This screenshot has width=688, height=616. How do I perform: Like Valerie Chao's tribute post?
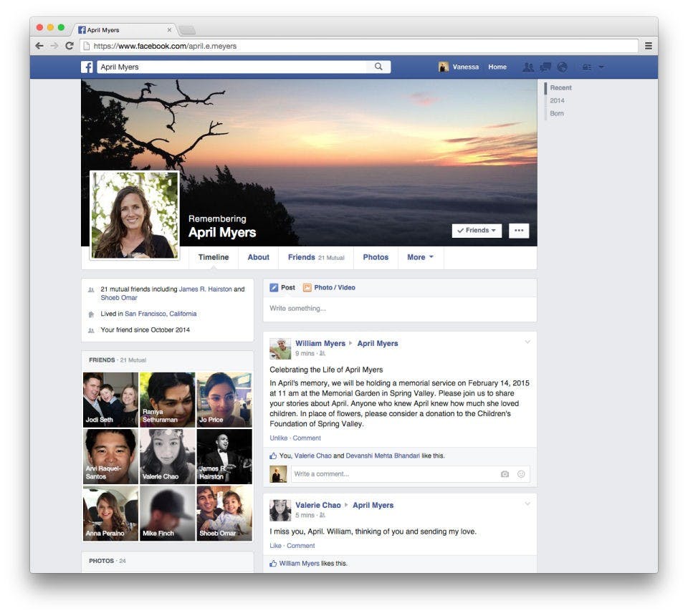(276, 545)
